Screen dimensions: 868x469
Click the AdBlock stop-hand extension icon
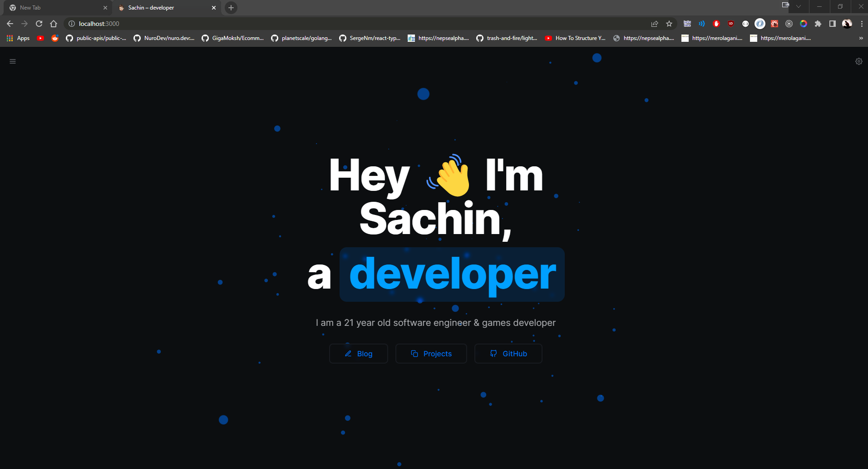[x=716, y=23]
